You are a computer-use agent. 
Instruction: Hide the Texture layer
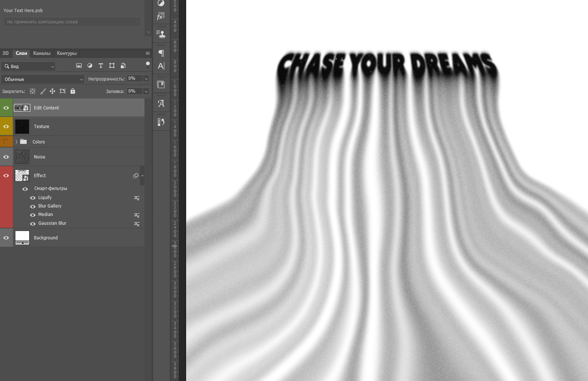point(6,127)
